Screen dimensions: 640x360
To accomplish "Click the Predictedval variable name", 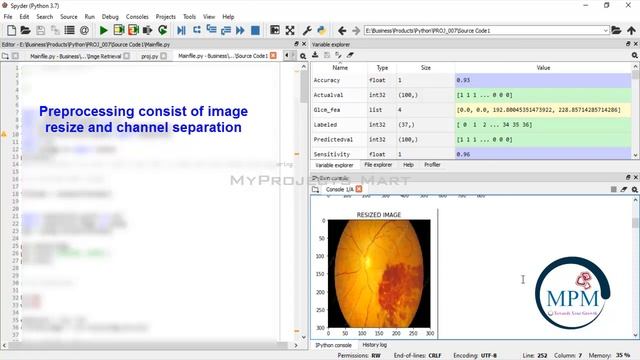I will [x=333, y=140].
